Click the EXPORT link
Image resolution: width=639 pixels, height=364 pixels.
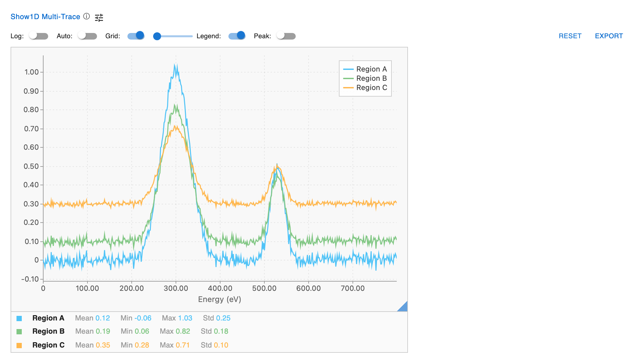[x=609, y=36]
